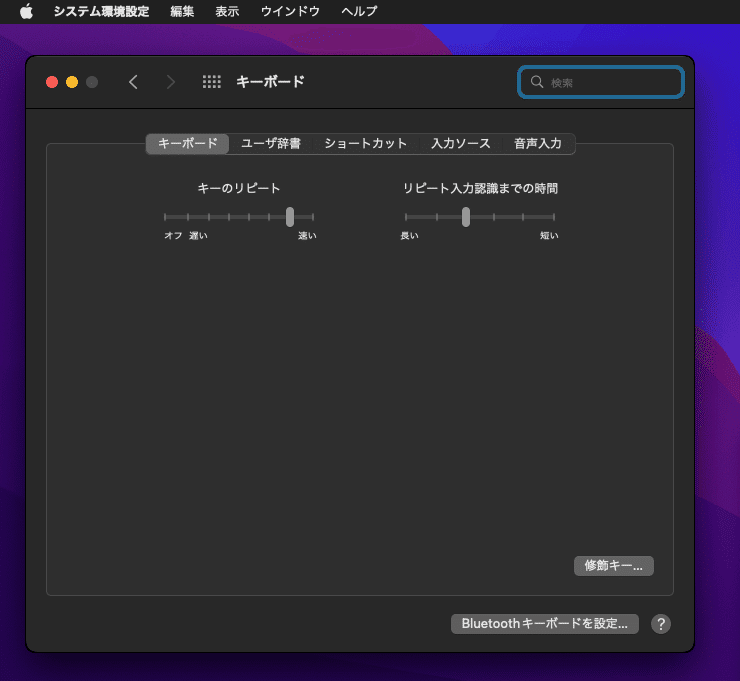Minimize the キーボード window
Image resolution: width=740 pixels, height=681 pixels.
coord(72,82)
